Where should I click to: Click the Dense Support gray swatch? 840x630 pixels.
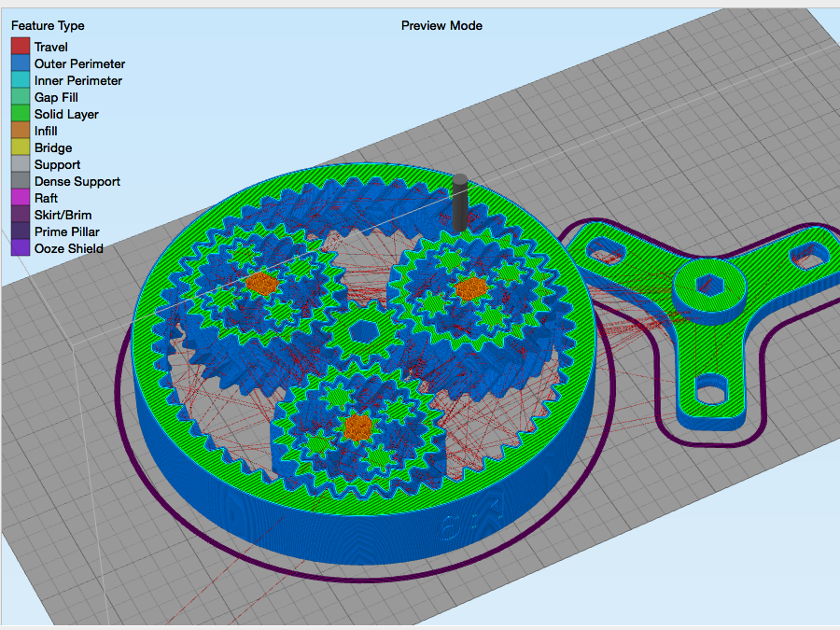click(x=21, y=181)
